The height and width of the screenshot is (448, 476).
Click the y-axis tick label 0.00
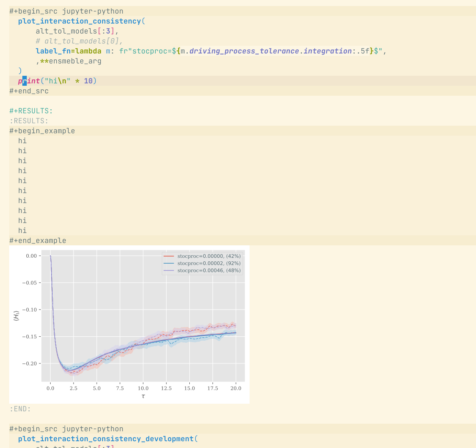click(x=31, y=256)
